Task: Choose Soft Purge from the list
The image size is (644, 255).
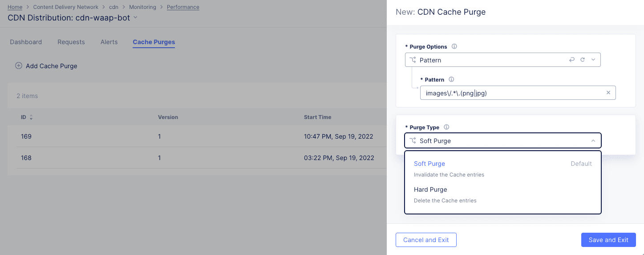Action: 429,164
